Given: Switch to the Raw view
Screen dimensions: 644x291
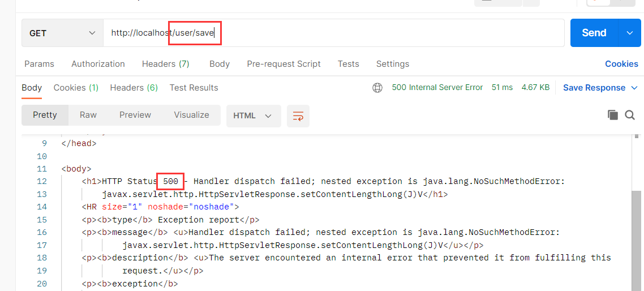Looking at the screenshot, I should pyautogui.click(x=88, y=115).
